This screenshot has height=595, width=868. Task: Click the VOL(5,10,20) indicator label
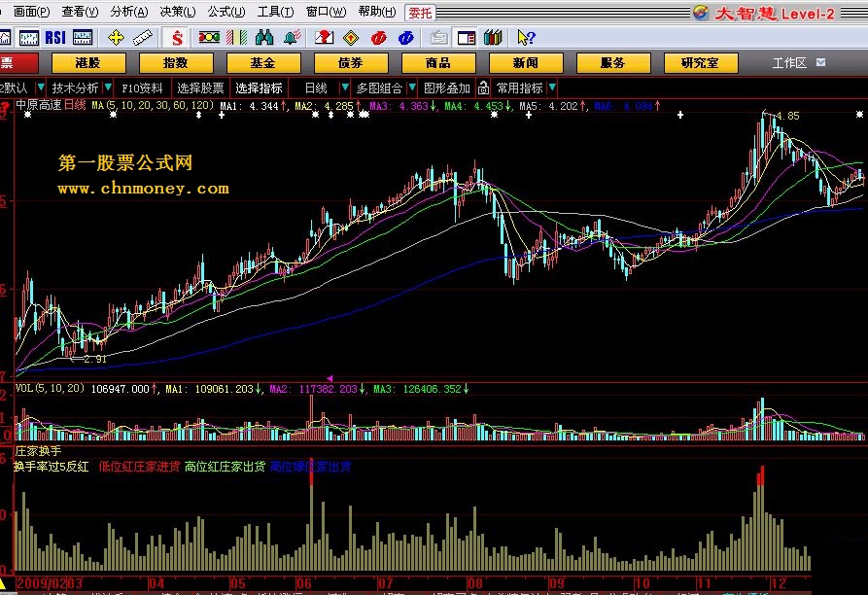50,388
